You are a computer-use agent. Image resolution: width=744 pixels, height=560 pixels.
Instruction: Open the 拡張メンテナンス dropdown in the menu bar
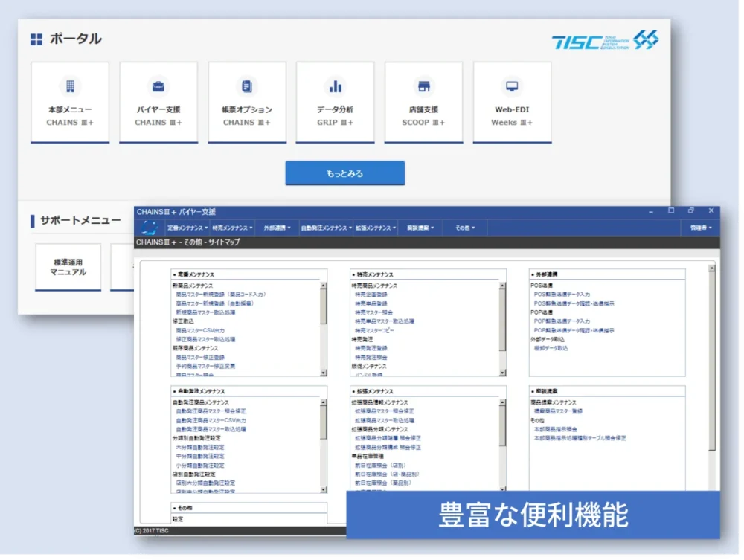coord(376,228)
